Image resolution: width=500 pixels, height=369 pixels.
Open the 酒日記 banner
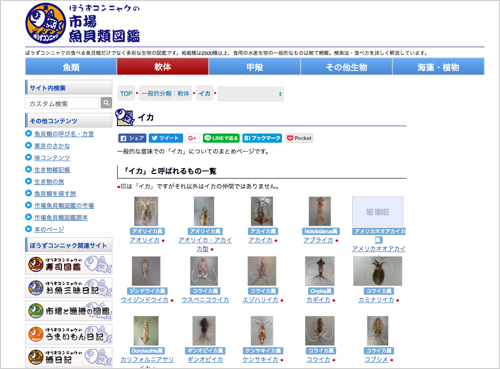pos(69,357)
